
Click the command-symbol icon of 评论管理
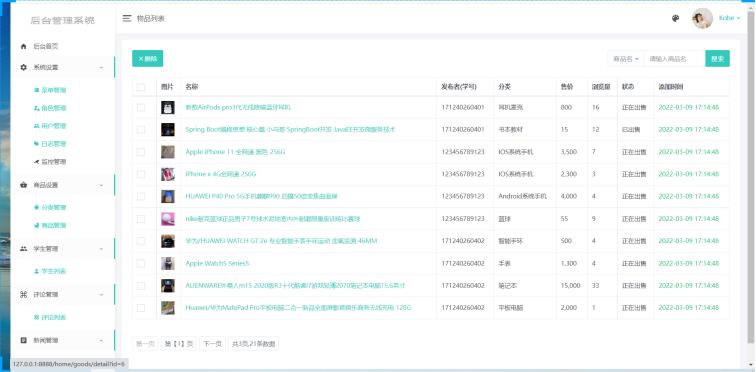(24, 294)
